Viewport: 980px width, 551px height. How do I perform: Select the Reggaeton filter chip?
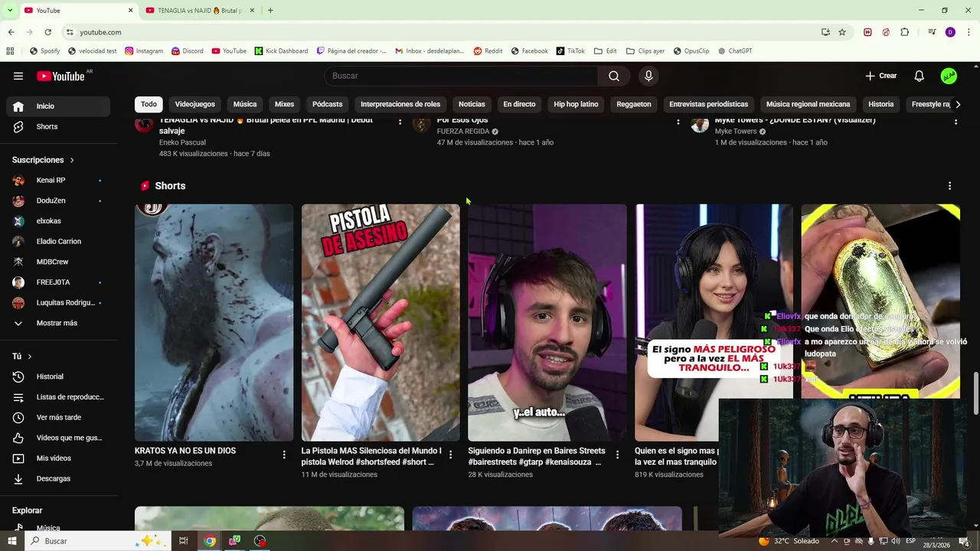tap(634, 104)
